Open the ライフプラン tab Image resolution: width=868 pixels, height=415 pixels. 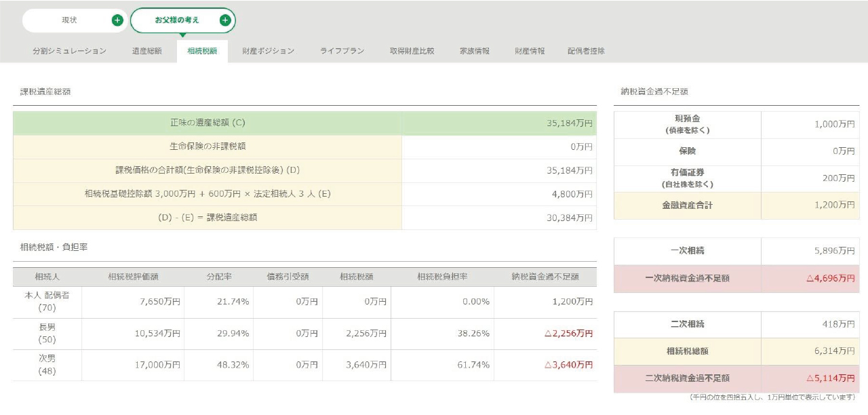(342, 51)
